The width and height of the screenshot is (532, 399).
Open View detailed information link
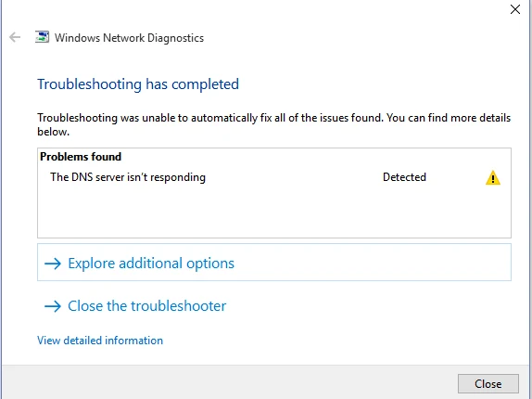click(100, 341)
